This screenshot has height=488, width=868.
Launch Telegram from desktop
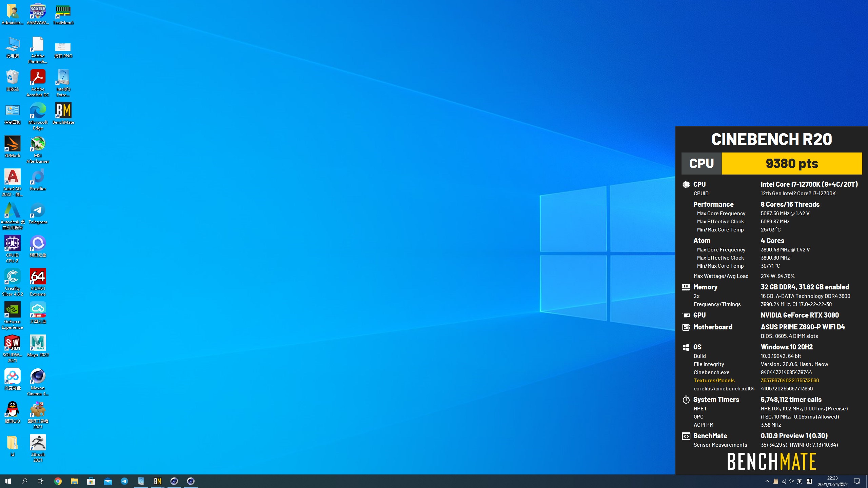[38, 213]
